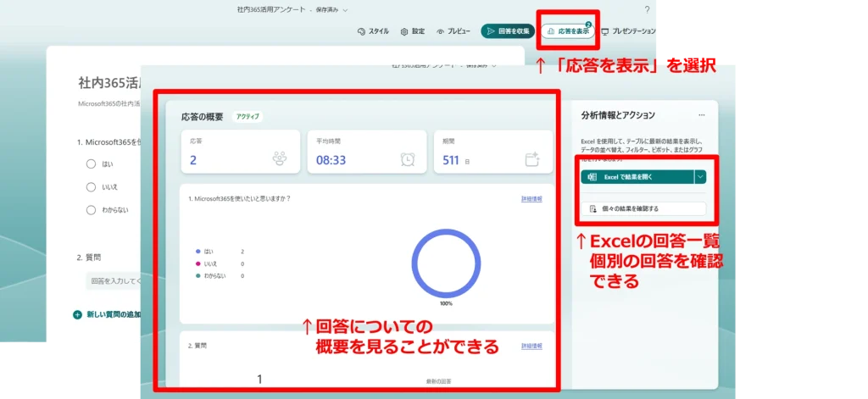Click the 社内365 form title heading

(109, 83)
